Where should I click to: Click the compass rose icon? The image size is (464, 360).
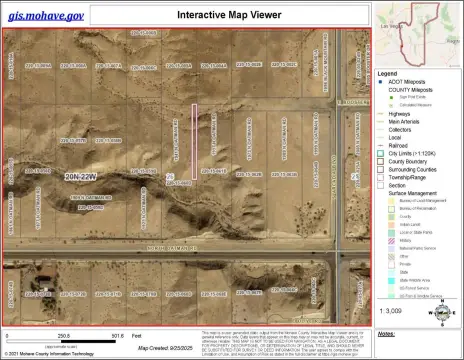tap(442, 313)
